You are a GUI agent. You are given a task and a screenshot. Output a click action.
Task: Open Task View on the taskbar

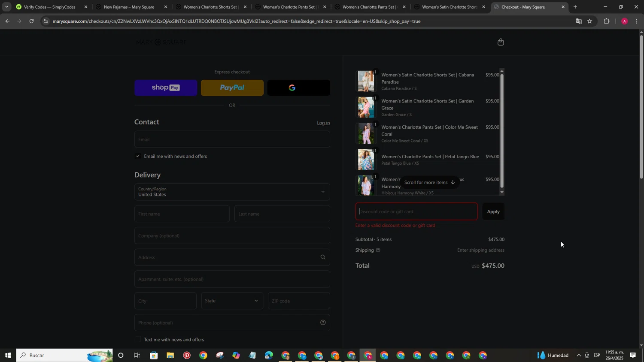tap(137, 355)
